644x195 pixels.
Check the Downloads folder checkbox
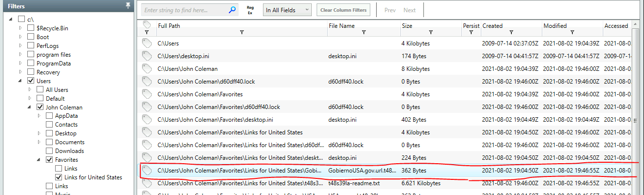pos(49,151)
